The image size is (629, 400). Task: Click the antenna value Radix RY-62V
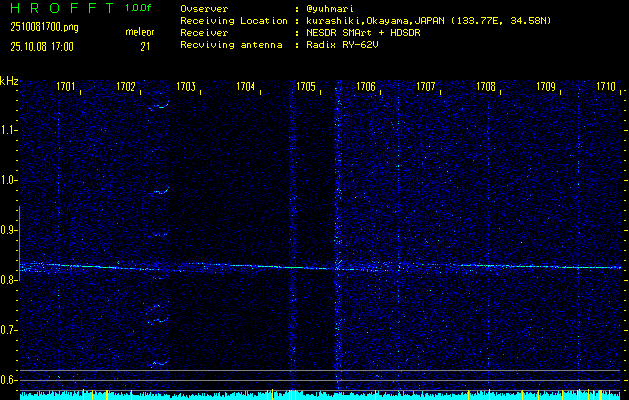click(345, 45)
